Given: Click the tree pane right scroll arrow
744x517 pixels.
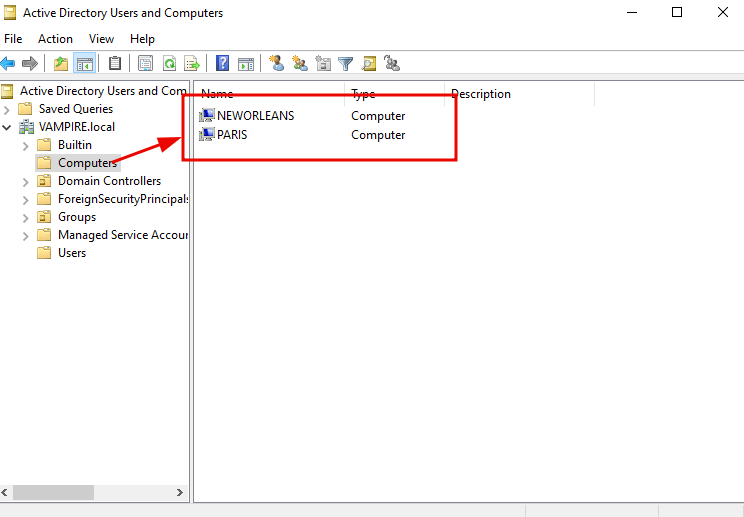Looking at the screenshot, I should coord(179,492).
